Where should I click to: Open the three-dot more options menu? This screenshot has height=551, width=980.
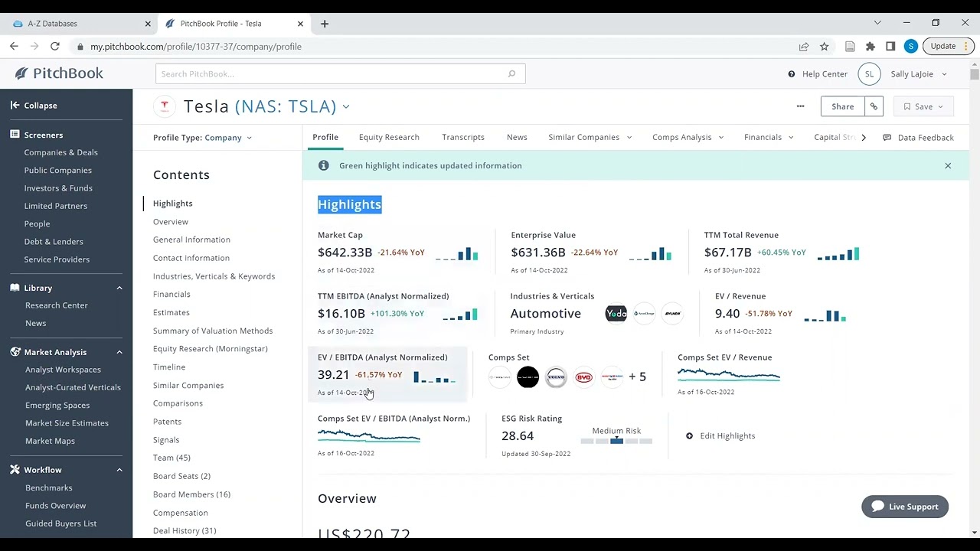click(x=800, y=106)
